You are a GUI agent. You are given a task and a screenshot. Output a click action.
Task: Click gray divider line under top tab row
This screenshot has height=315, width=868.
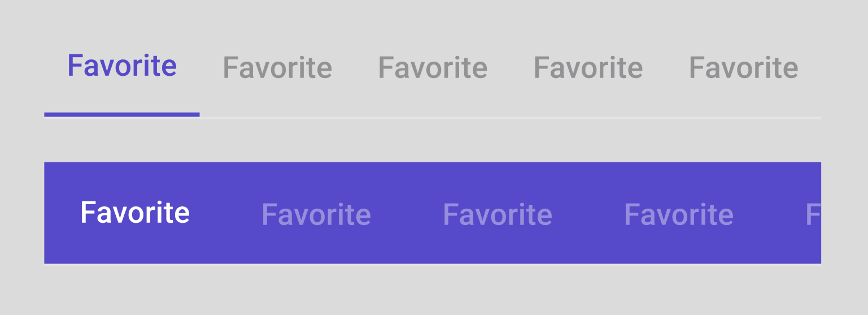click(508, 118)
